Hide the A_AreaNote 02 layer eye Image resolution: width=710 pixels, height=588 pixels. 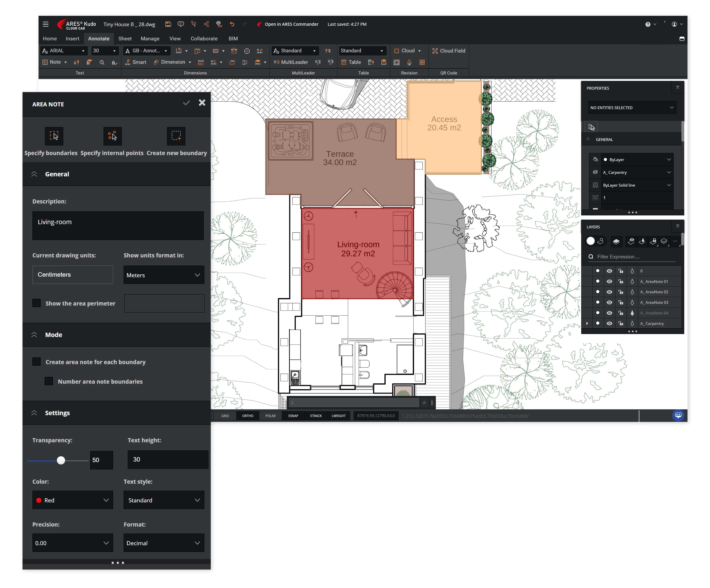[x=609, y=292]
